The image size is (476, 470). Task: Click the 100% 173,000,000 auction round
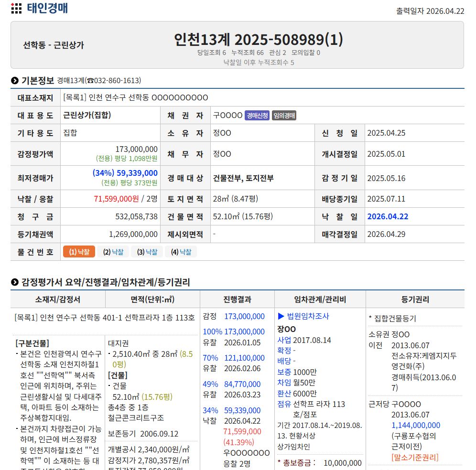(233, 331)
